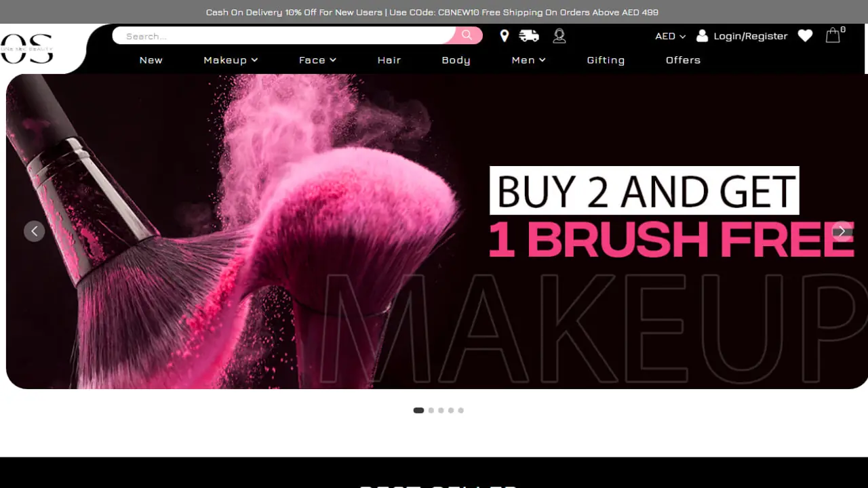
Task: Click the delivery truck icon
Action: 529,36
